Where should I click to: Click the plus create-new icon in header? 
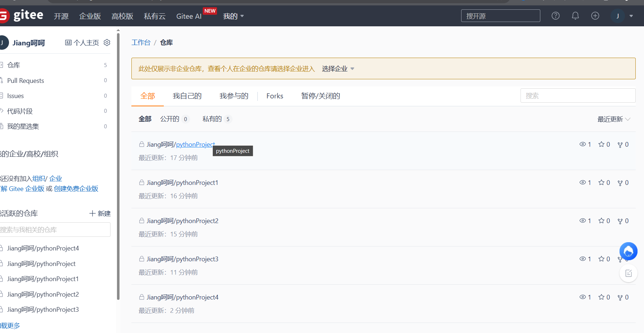point(595,16)
